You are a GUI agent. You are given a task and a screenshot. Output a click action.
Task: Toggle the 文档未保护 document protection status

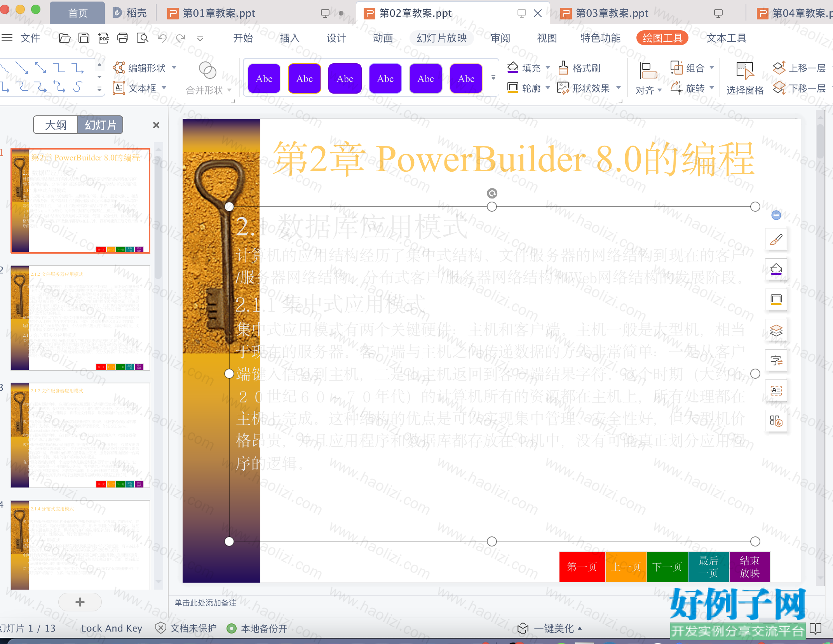pos(186,628)
